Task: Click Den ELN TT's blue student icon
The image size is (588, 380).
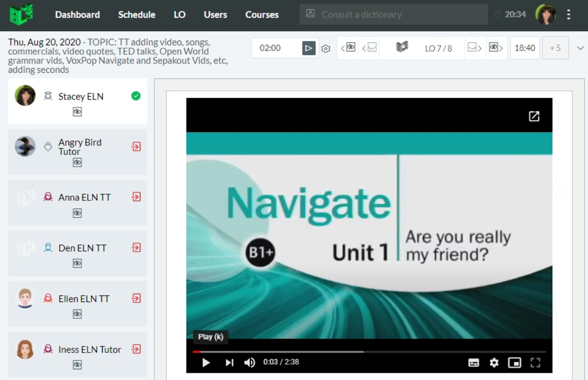Action: [x=48, y=248]
